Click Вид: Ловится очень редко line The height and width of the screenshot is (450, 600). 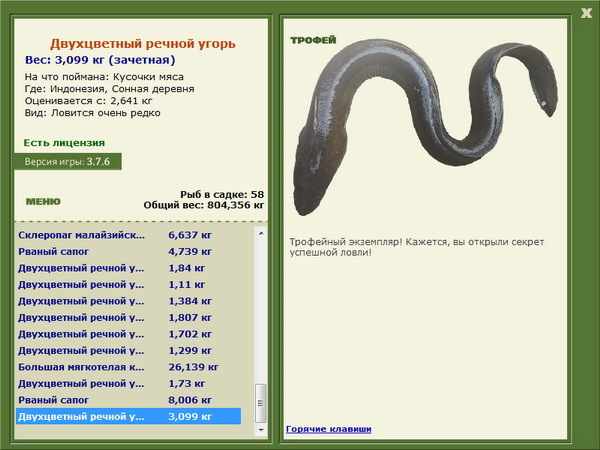[93, 113]
